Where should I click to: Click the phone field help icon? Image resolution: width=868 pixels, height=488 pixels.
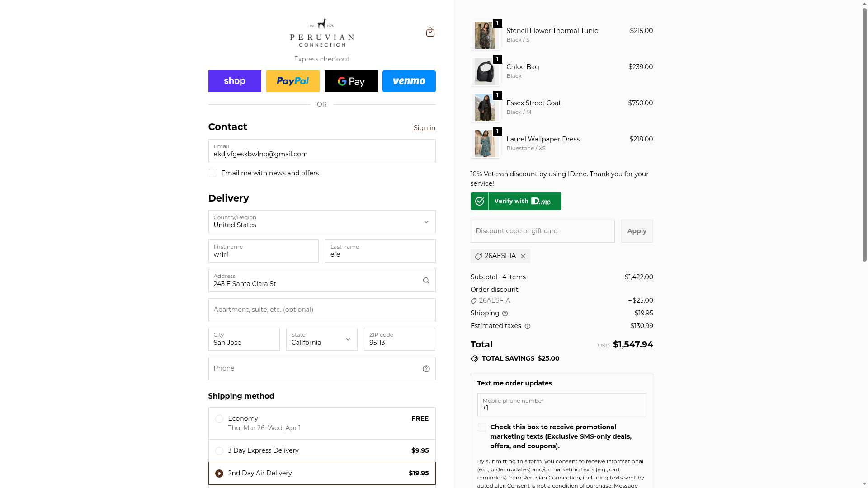(426, 369)
